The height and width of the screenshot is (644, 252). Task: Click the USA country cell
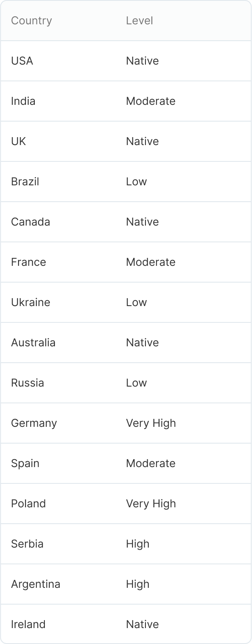click(x=22, y=61)
